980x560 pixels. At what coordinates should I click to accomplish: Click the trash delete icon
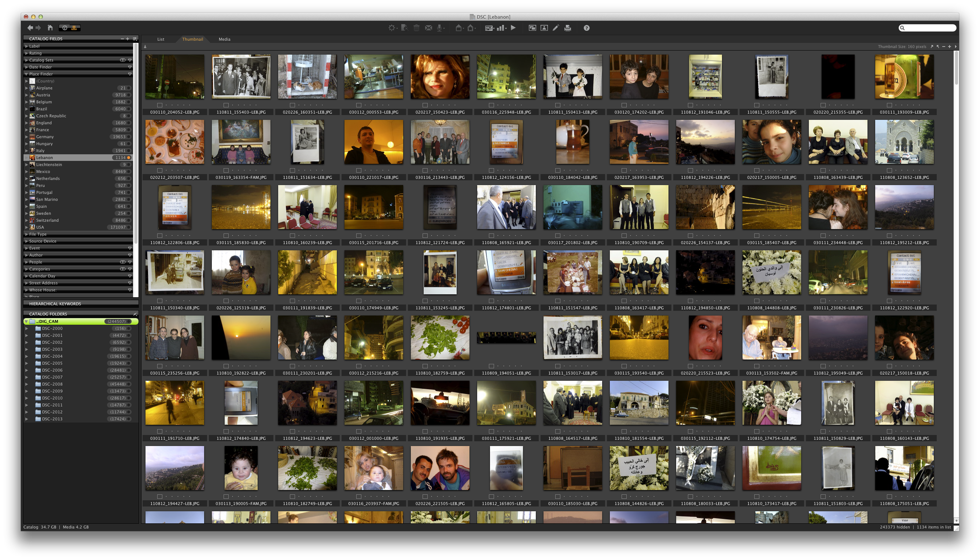click(416, 28)
